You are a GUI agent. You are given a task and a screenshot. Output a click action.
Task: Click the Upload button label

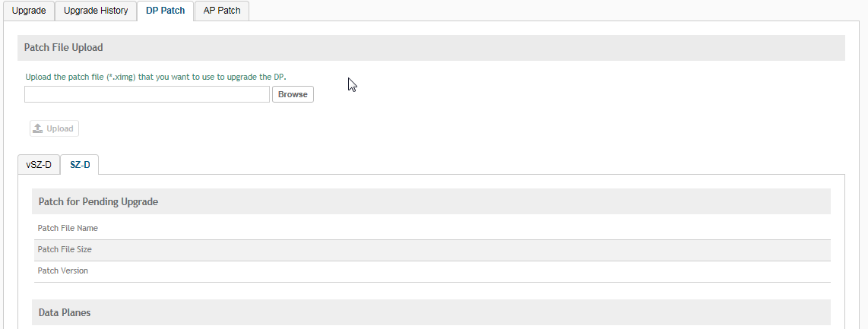click(x=60, y=128)
